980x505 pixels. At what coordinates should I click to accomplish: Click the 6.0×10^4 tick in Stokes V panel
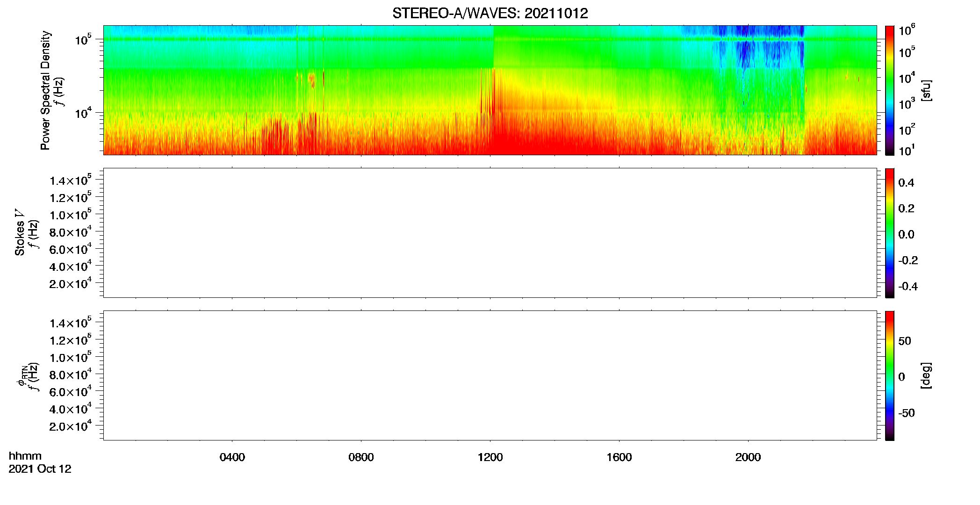[71, 248]
